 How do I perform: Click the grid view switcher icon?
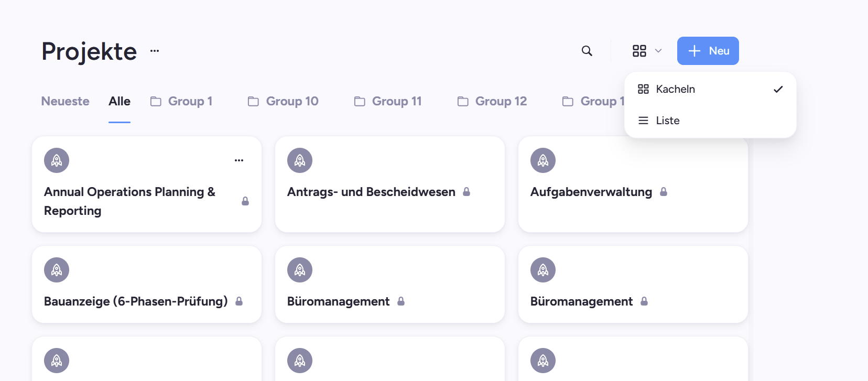(x=639, y=51)
